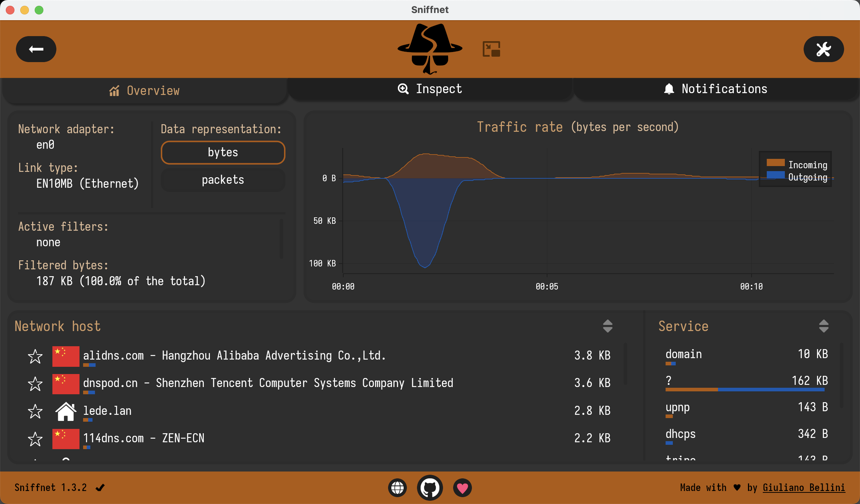
Task: Star the dnspod.cn host
Action: click(35, 384)
